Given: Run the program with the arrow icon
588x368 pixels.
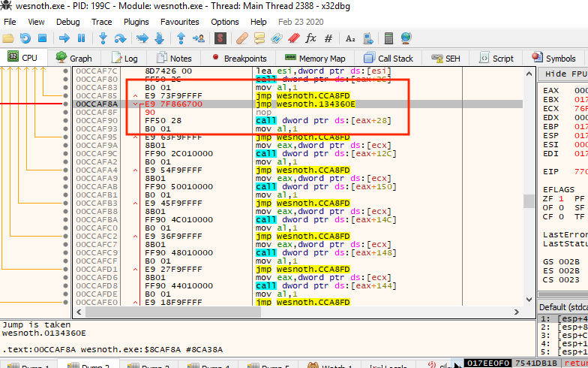Looking at the screenshot, I should point(64,38).
